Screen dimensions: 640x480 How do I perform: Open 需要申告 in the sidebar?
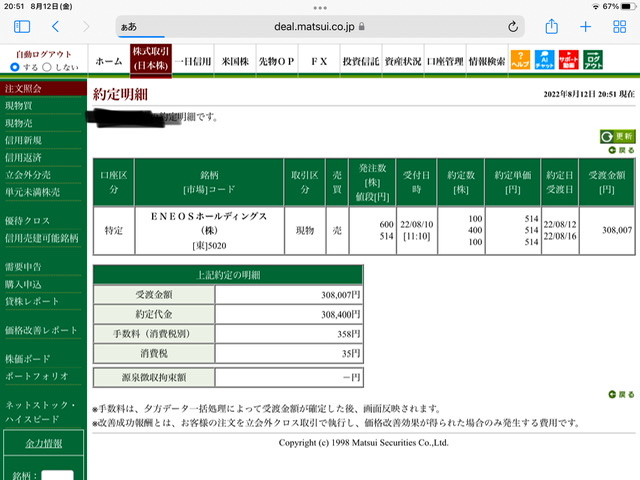(x=23, y=267)
